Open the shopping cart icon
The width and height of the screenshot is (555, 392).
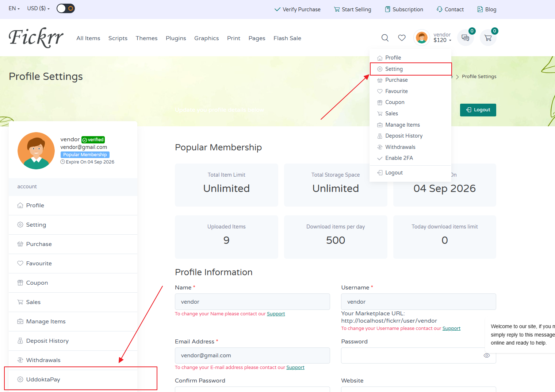tap(488, 38)
